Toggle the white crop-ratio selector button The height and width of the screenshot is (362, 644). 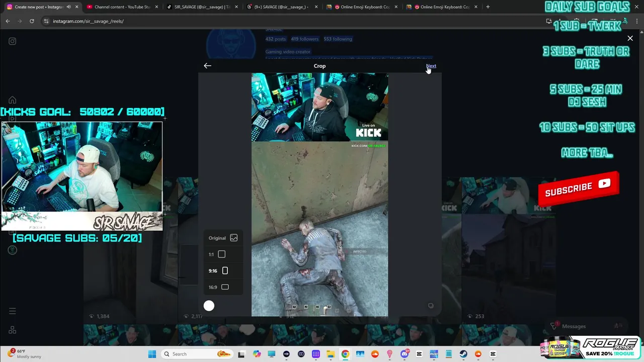(209, 306)
